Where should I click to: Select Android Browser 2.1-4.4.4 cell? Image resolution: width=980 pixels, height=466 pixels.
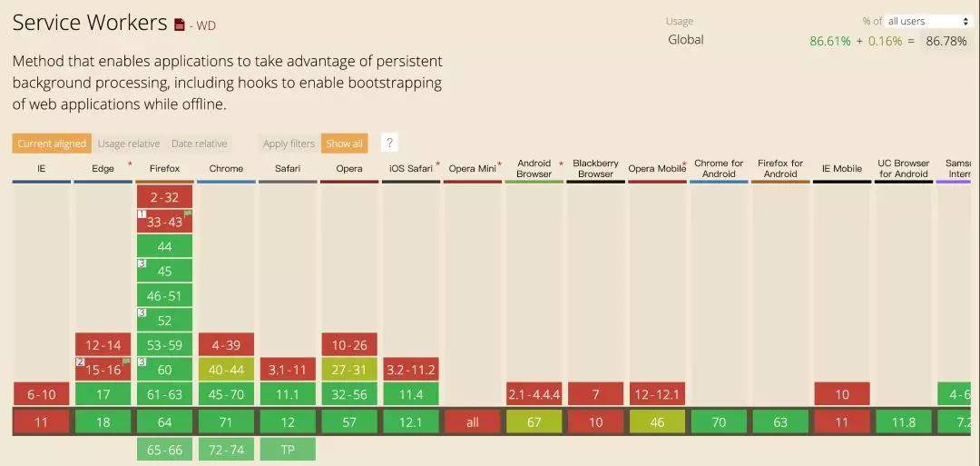pyautogui.click(x=534, y=394)
